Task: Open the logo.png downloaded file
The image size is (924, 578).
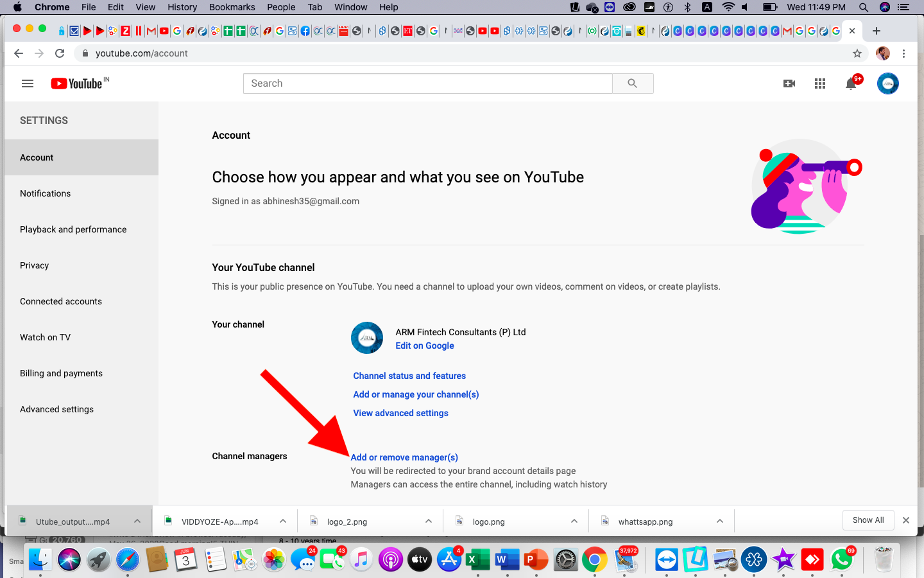Action: pyautogui.click(x=489, y=521)
